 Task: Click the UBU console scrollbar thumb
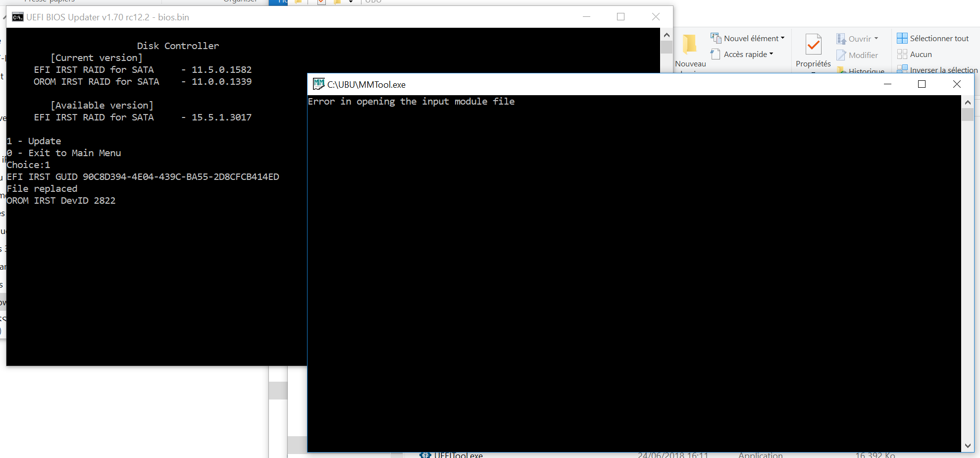coord(667,47)
